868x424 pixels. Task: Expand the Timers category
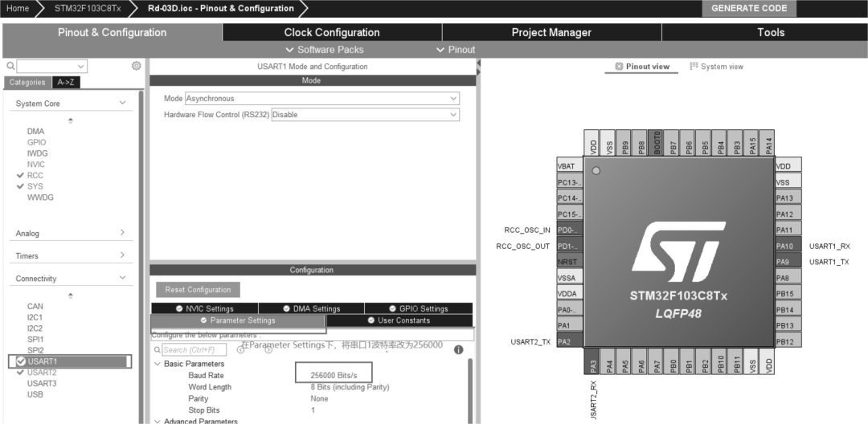pyautogui.click(x=122, y=255)
